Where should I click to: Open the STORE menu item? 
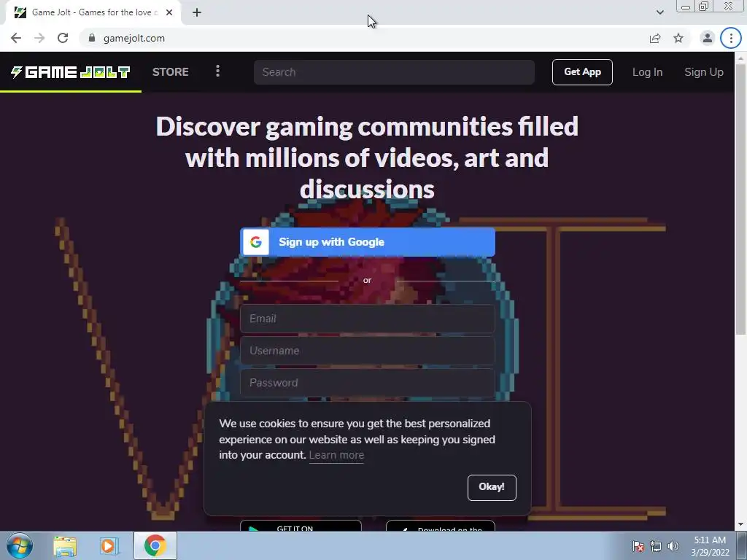pyautogui.click(x=171, y=72)
